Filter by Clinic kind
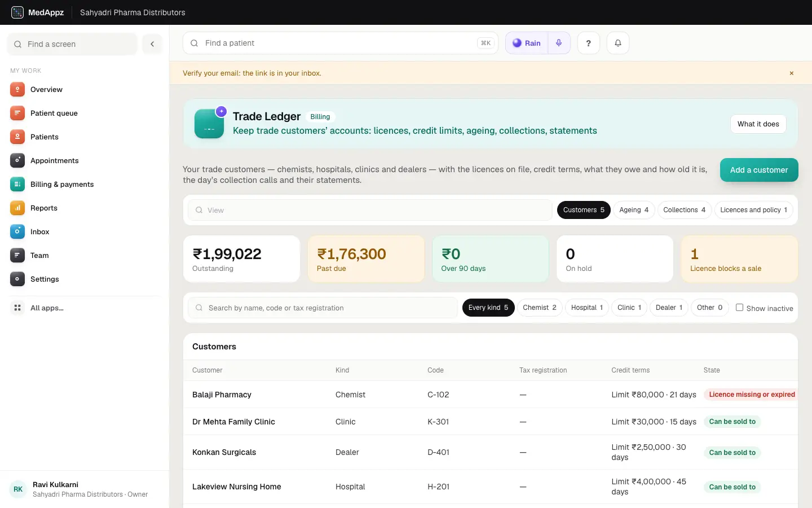This screenshot has height=508, width=812. (629, 308)
